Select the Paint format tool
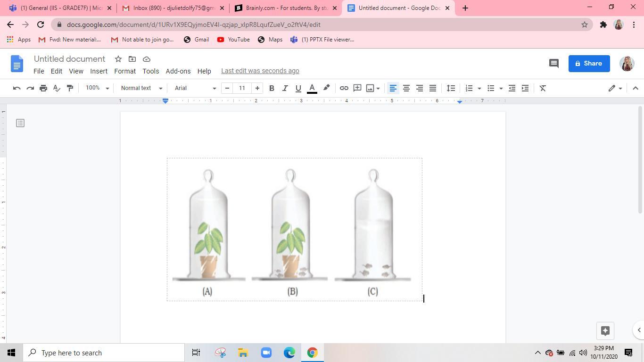644x362 pixels. [70, 88]
